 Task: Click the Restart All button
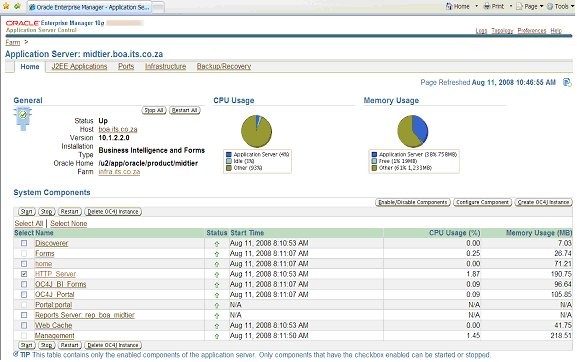click(185, 110)
